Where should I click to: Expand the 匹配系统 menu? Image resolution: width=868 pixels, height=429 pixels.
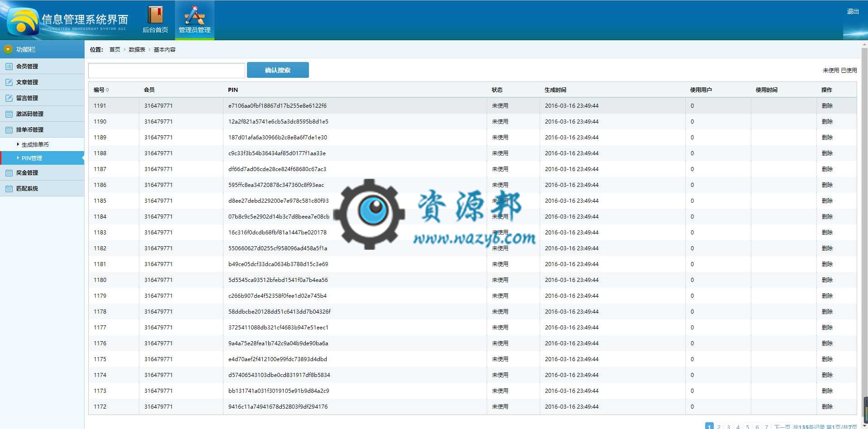point(42,188)
